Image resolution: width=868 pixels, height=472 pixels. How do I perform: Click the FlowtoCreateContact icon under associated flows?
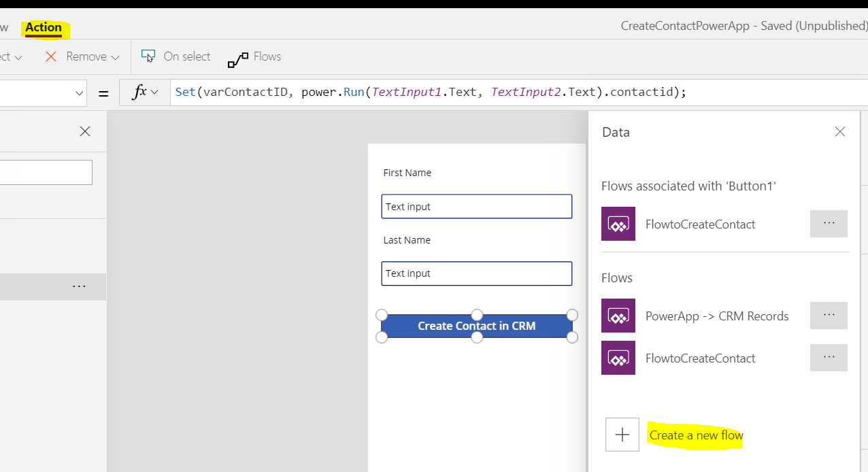618,224
